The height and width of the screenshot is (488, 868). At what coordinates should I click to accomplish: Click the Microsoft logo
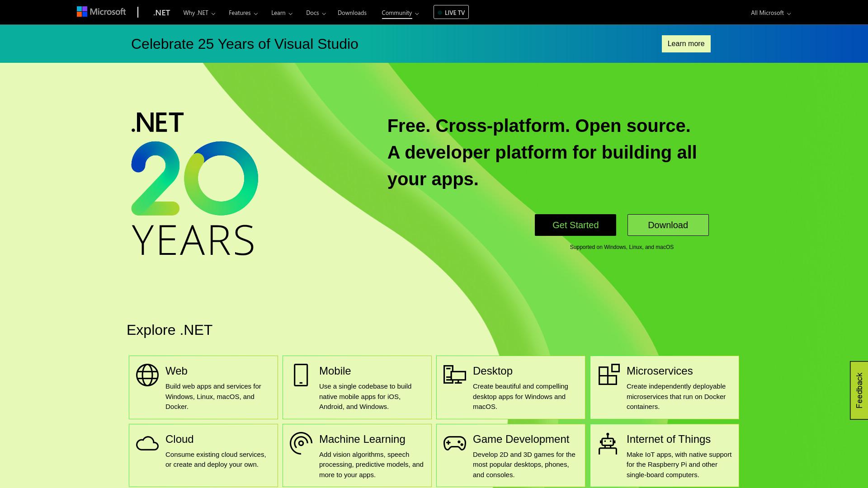101,12
